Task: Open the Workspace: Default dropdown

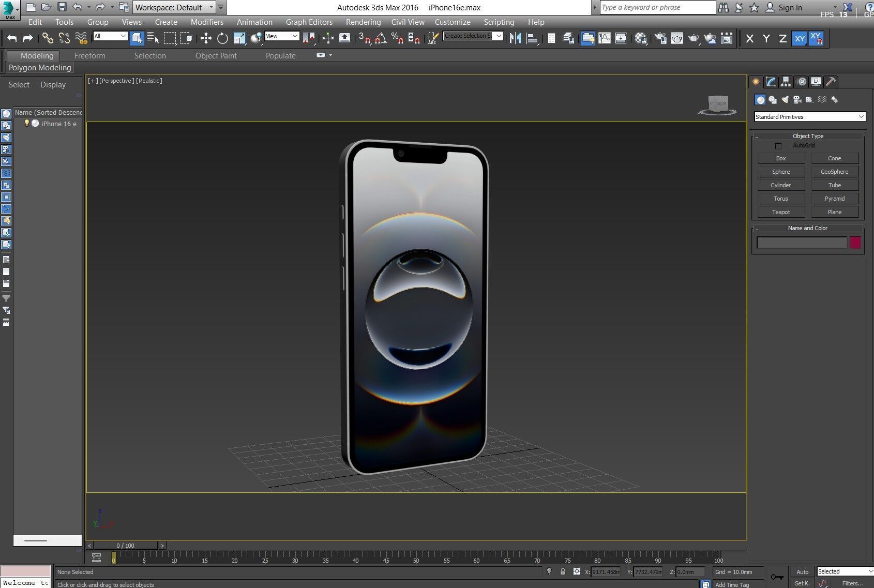Action: [x=174, y=7]
